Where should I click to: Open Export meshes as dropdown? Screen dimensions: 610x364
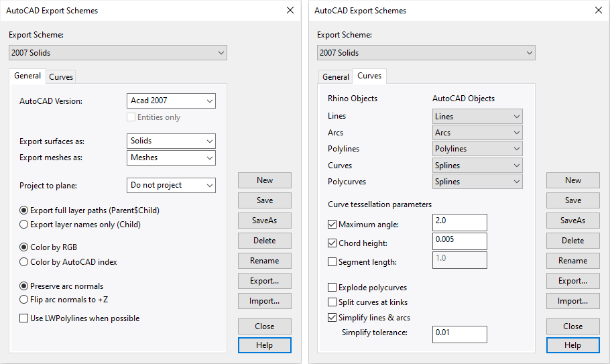tap(171, 158)
